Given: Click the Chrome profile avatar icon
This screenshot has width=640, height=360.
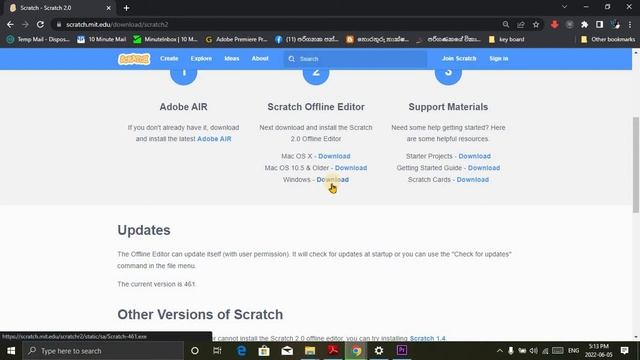Looking at the screenshot, I should click(615, 24).
